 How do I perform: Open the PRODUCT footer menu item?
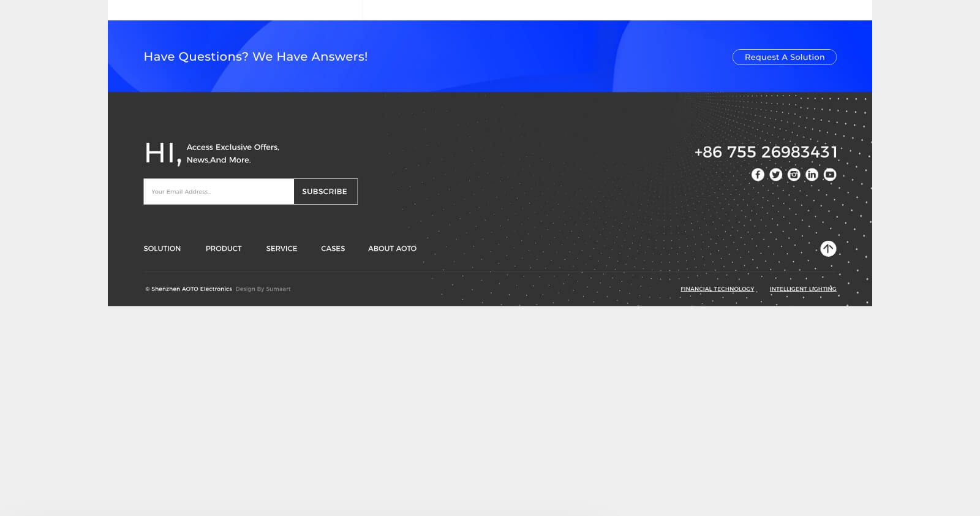[x=224, y=249]
